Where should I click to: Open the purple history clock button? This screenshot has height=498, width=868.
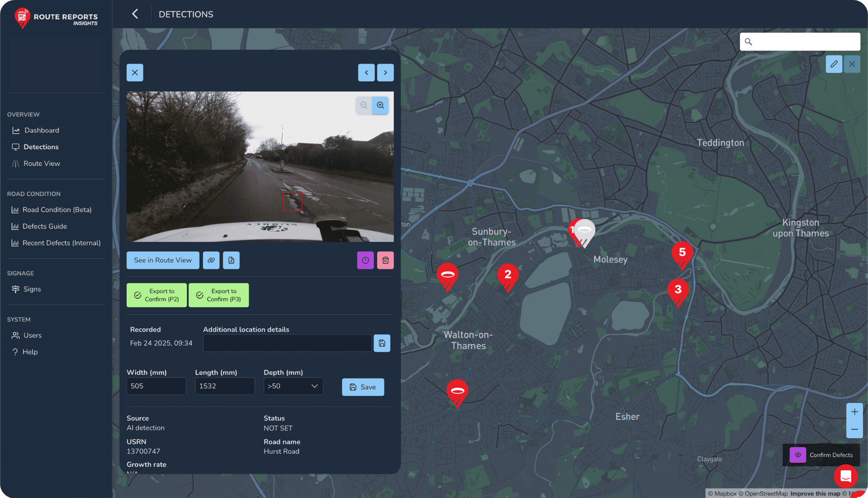[365, 260]
